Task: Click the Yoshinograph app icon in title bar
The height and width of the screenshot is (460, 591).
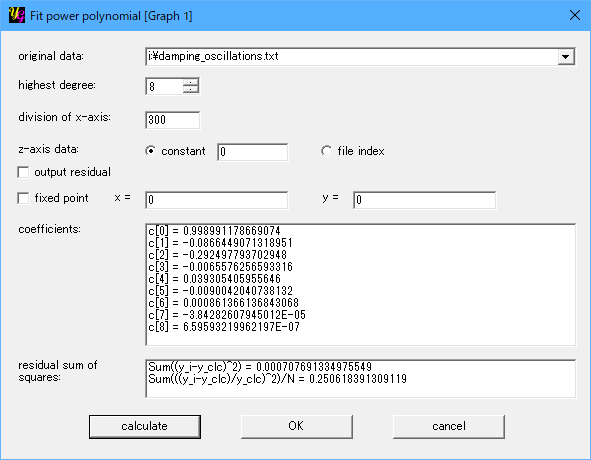Action: 17,15
